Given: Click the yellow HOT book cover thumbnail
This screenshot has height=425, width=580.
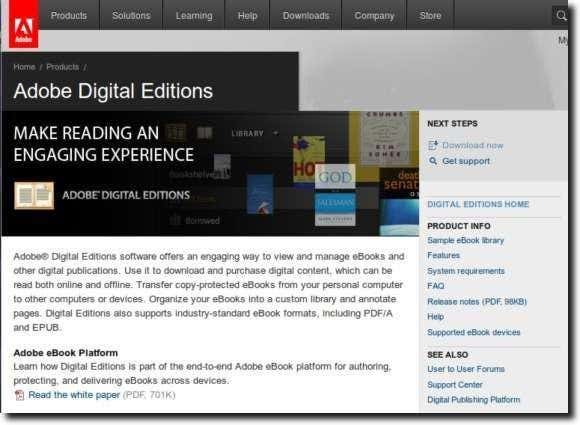Looking at the screenshot, I should [308, 159].
